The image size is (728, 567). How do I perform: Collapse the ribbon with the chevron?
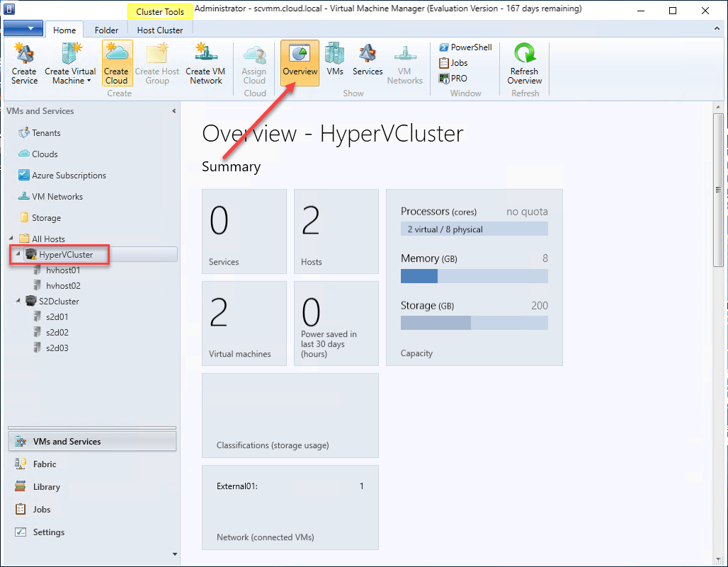point(717,29)
